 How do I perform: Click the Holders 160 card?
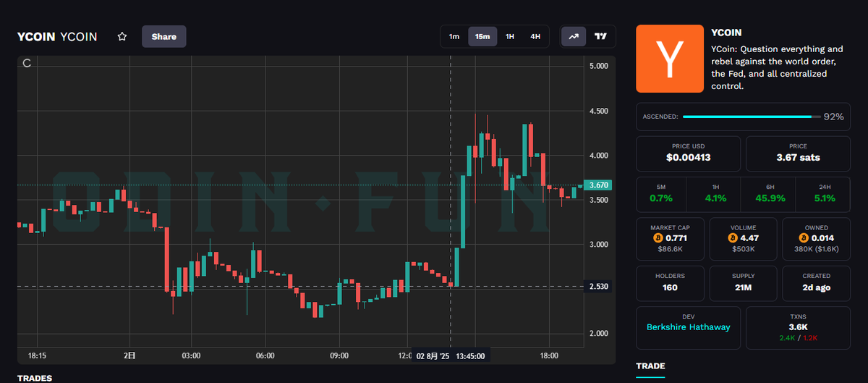point(670,282)
